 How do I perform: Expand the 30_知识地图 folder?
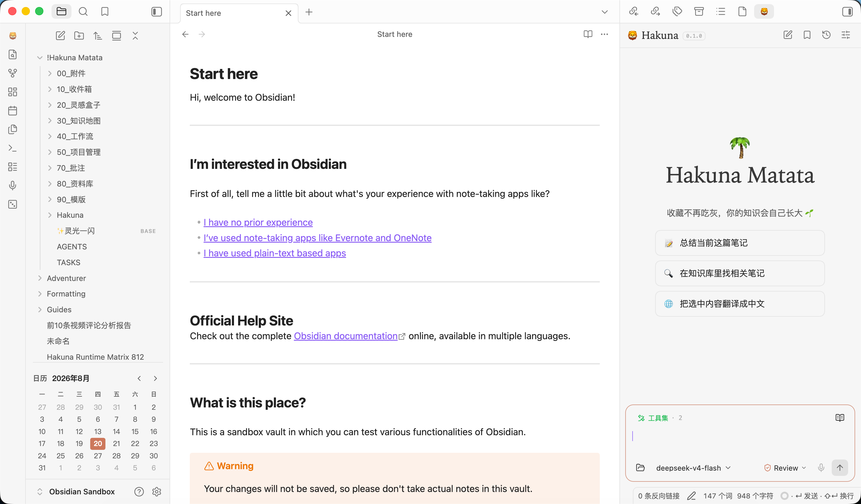coord(49,121)
